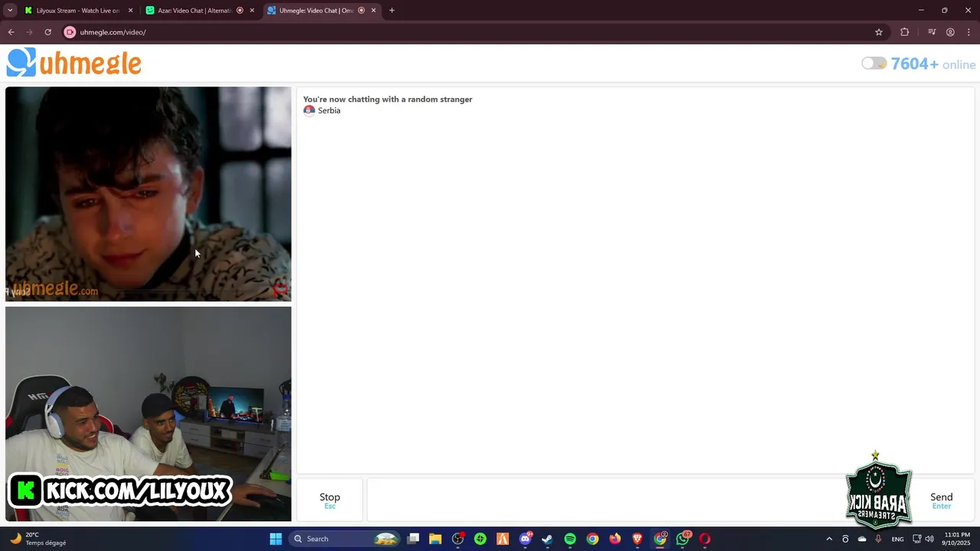This screenshot has width=980, height=551.
Task: Expand the hidden system tray icons
Action: click(x=828, y=539)
